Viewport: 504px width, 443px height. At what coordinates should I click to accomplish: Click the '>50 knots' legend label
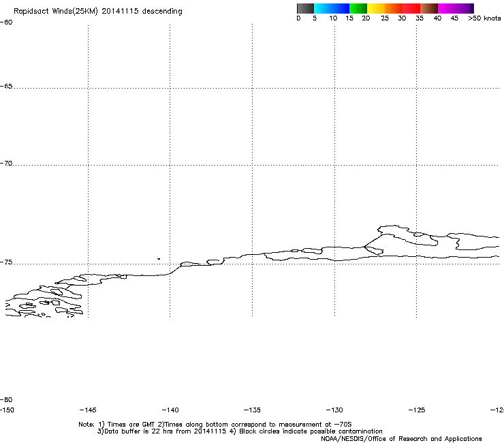click(x=484, y=18)
